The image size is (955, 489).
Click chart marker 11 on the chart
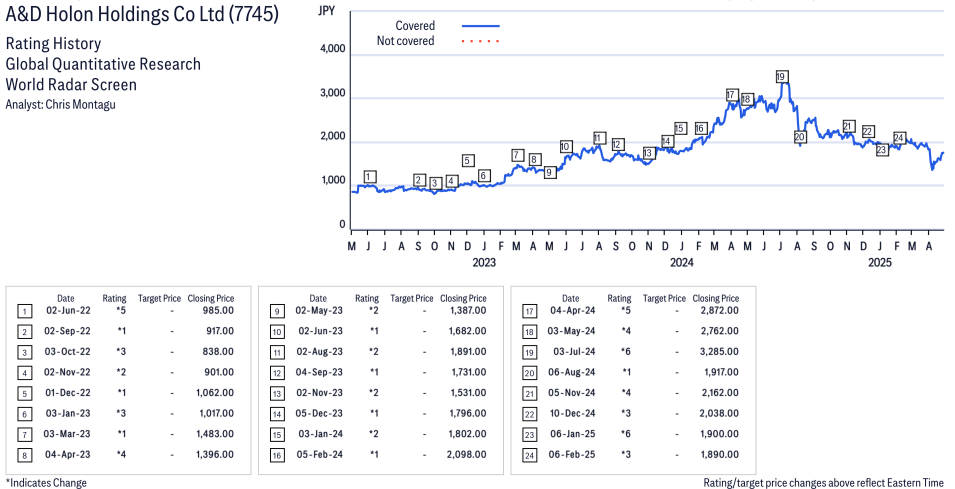tap(599, 138)
